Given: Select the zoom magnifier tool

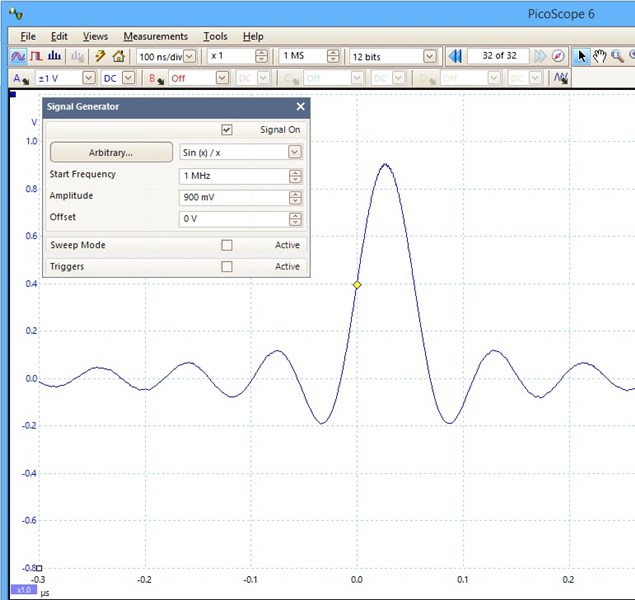Looking at the screenshot, I should 618,56.
